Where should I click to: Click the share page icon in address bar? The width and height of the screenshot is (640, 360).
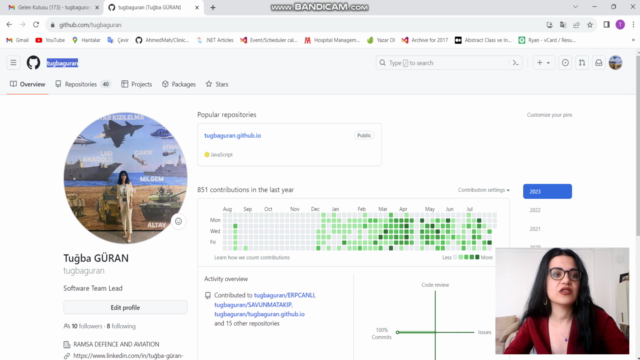(576, 25)
